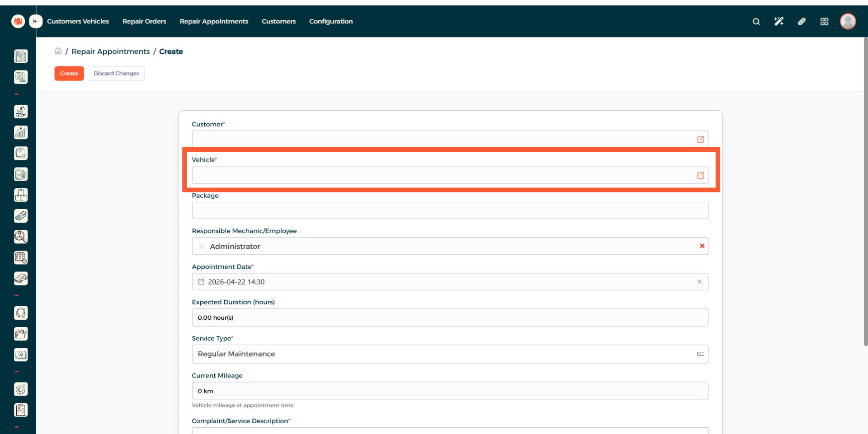Open the Repair Orders menu
The height and width of the screenshot is (434, 868).
point(144,21)
